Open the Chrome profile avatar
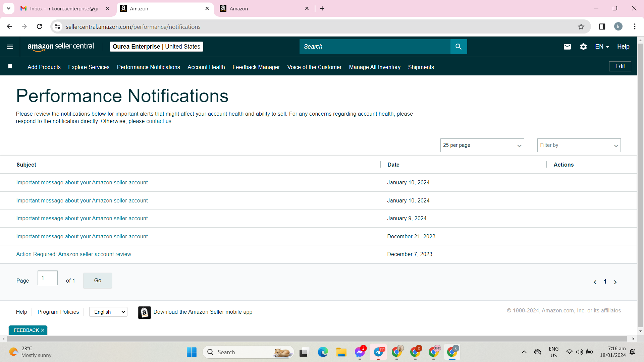 [618, 27]
